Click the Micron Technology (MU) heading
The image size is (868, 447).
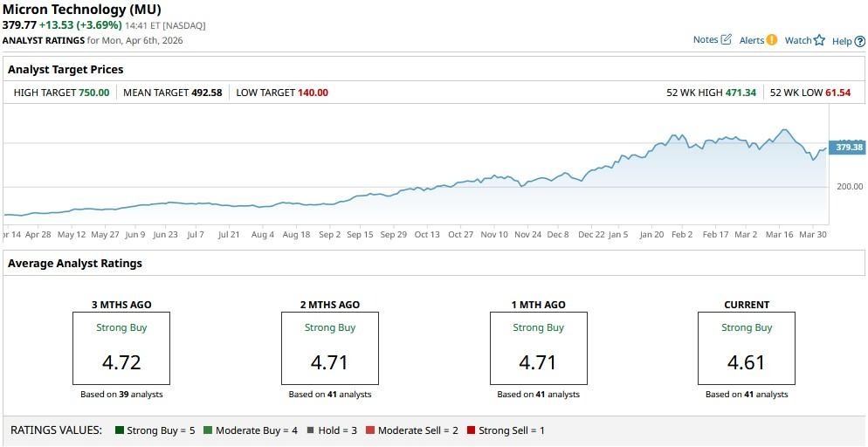[x=82, y=10]
